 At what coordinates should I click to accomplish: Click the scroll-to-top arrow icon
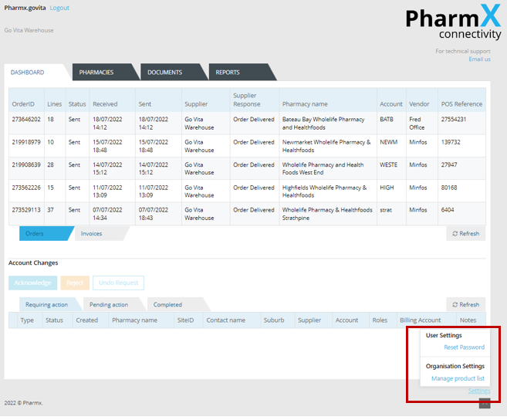coord(484,402)
